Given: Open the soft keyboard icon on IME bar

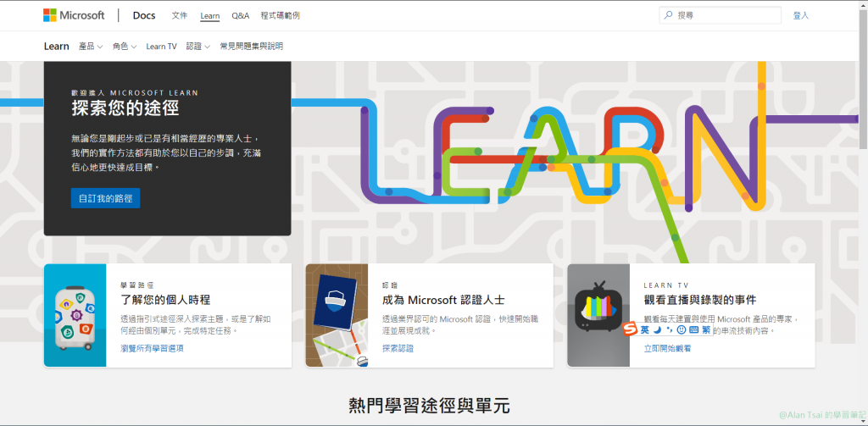Looking at the screenshot, I should 693,329.
